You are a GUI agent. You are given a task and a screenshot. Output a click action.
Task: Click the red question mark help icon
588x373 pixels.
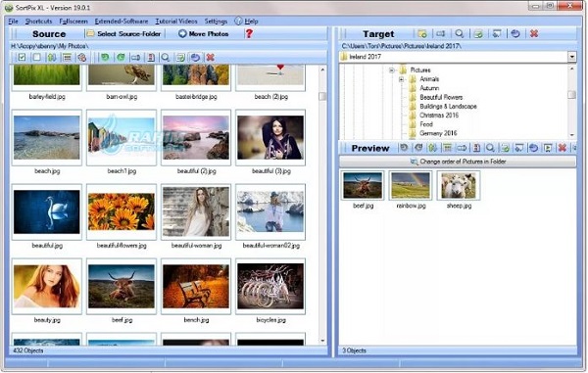coord(249,33)
